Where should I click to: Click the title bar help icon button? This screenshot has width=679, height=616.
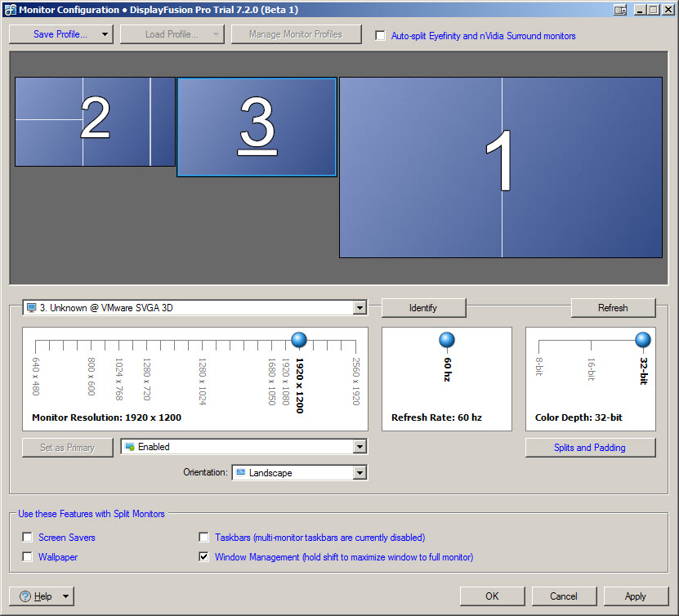(x=621, y=10)
